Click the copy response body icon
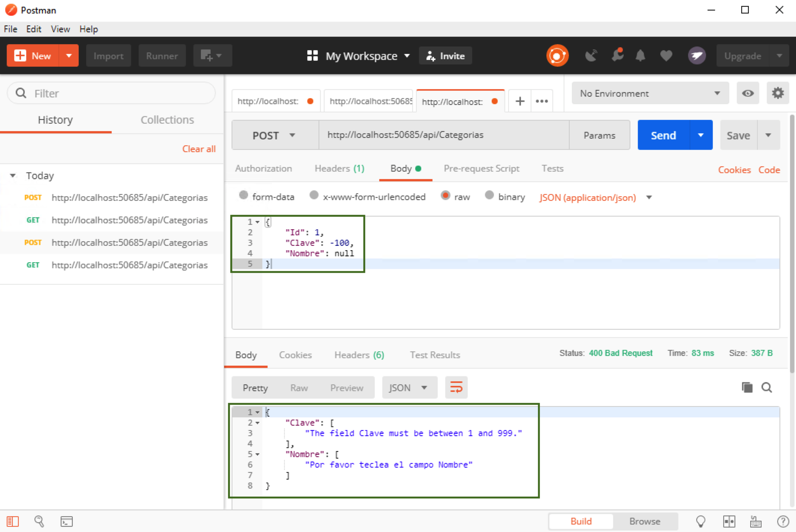 click(x=747, y=387)
